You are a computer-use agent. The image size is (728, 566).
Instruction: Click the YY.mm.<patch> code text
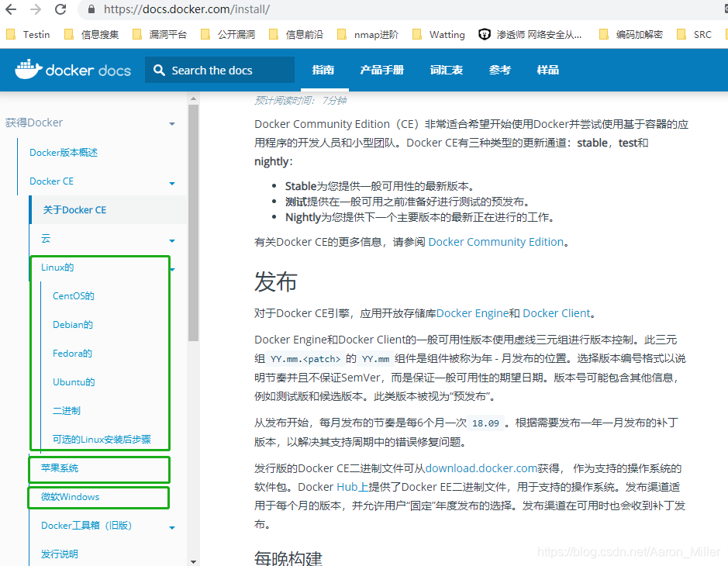click(305, 359)
